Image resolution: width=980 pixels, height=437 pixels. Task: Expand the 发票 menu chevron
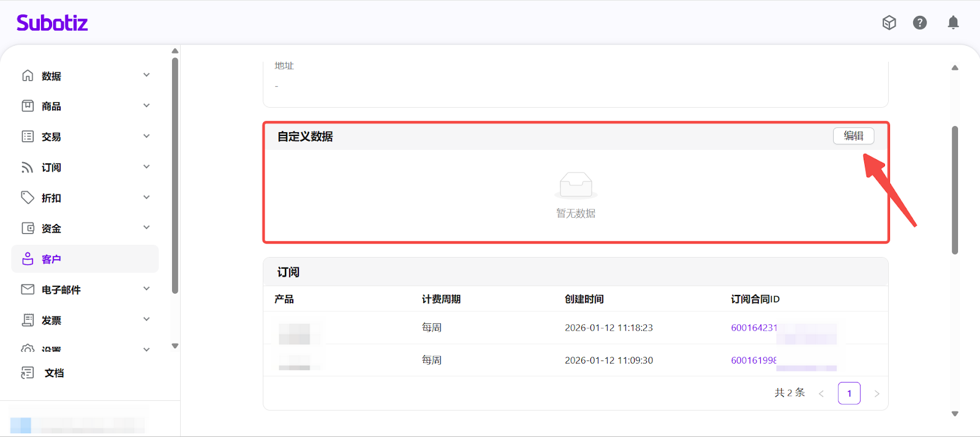point(146,319)
